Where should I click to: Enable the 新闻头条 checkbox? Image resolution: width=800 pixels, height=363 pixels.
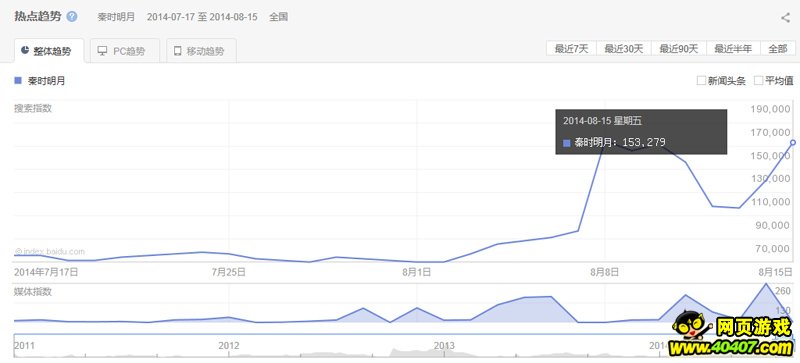pos(701,81)
